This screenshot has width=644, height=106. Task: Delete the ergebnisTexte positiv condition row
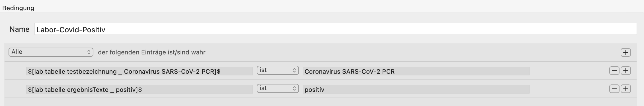pos(614,89)
